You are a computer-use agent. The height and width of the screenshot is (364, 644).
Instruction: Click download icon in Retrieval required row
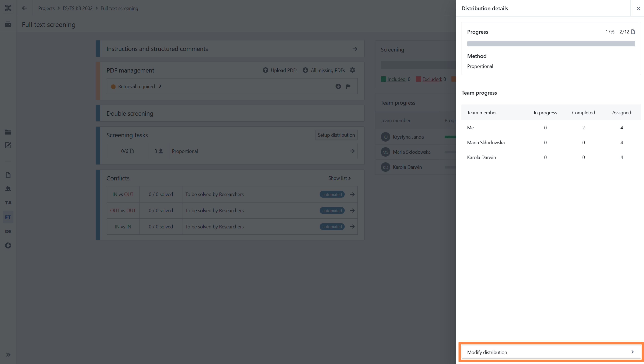point(338,86)
